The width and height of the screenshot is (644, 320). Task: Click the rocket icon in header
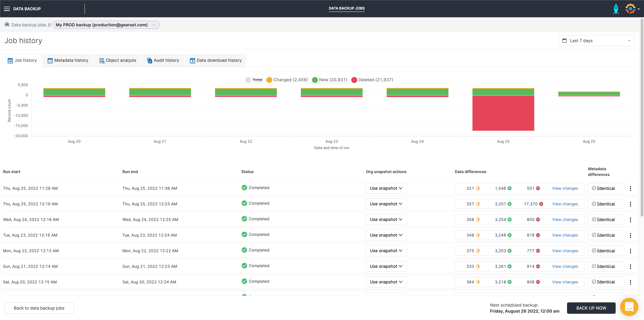pos(616,9)
